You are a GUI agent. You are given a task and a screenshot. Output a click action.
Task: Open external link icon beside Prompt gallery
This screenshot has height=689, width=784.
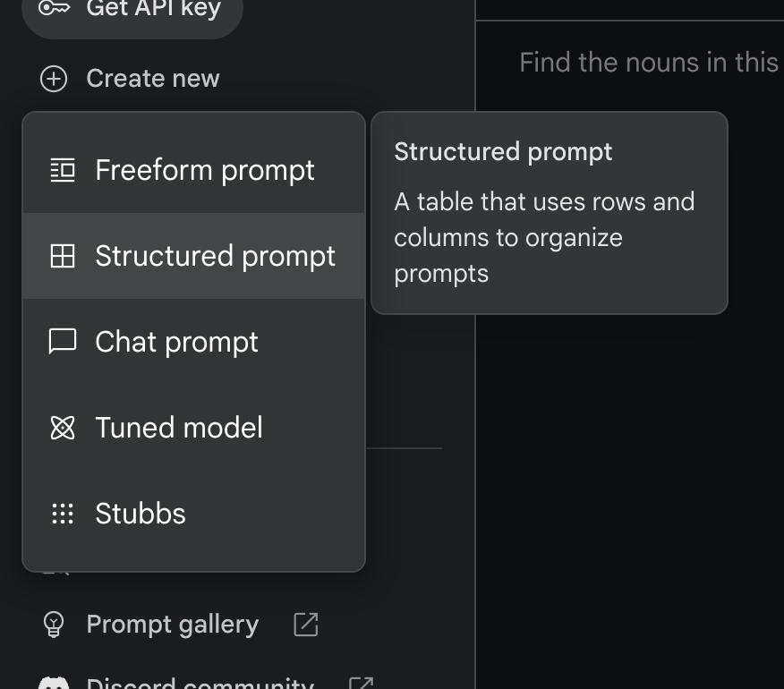tap(306, 625)
